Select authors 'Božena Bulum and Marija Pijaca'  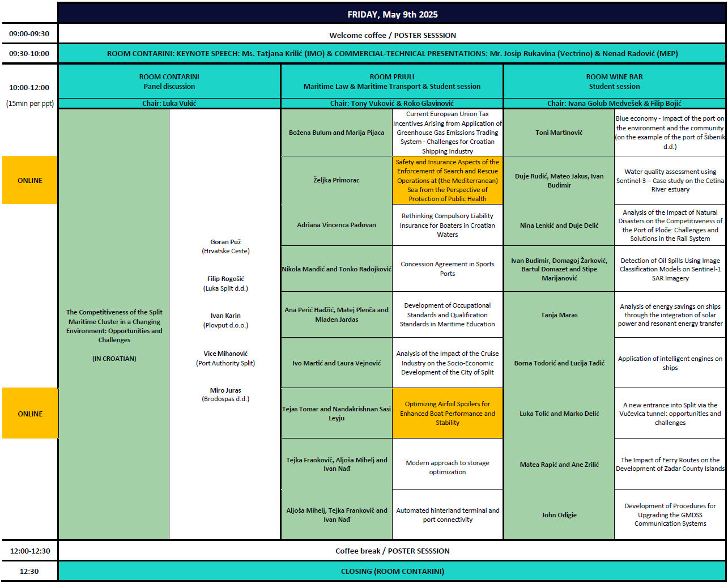coord(337,133)
